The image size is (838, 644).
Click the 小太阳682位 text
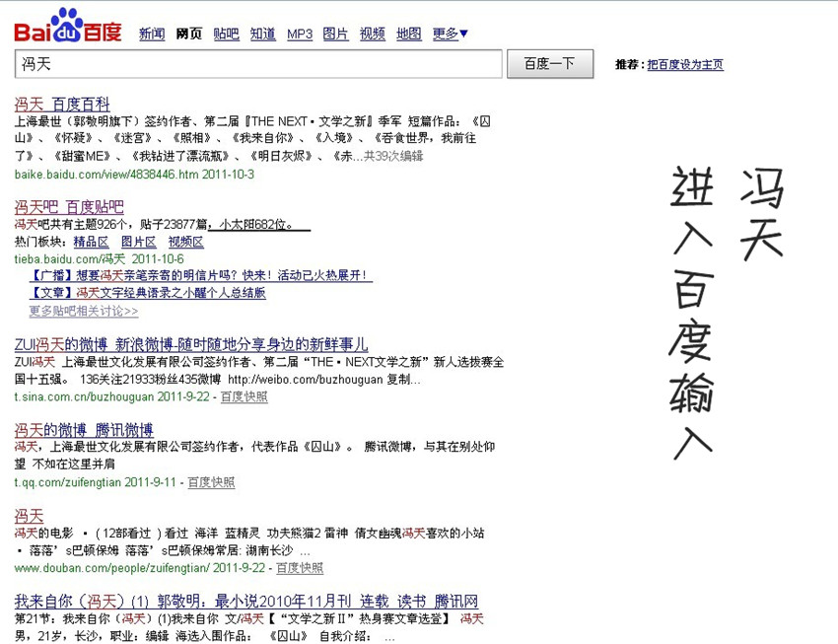[252, 225]
